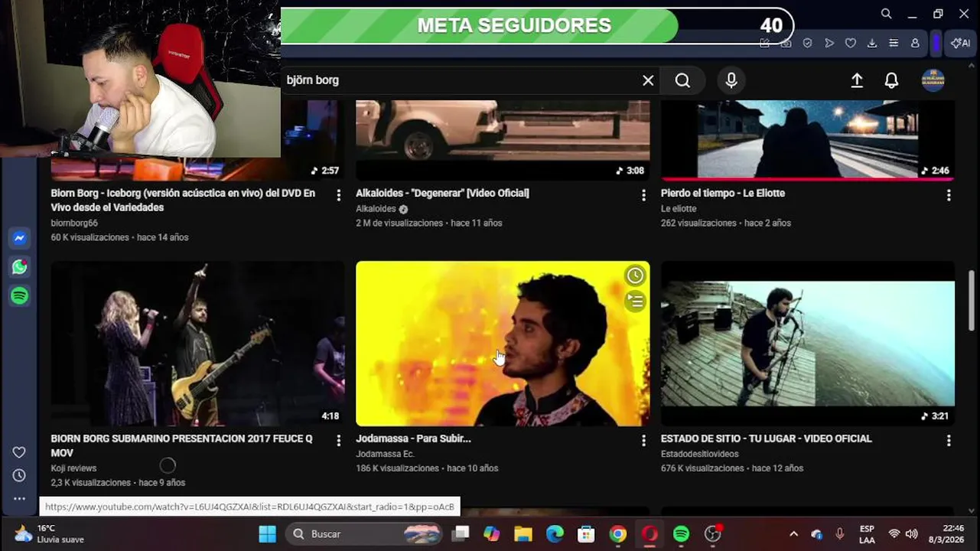Viewport: 980px width, 551px height.
Task: Go to Alkaloides channel
Action: pos(376,209)
